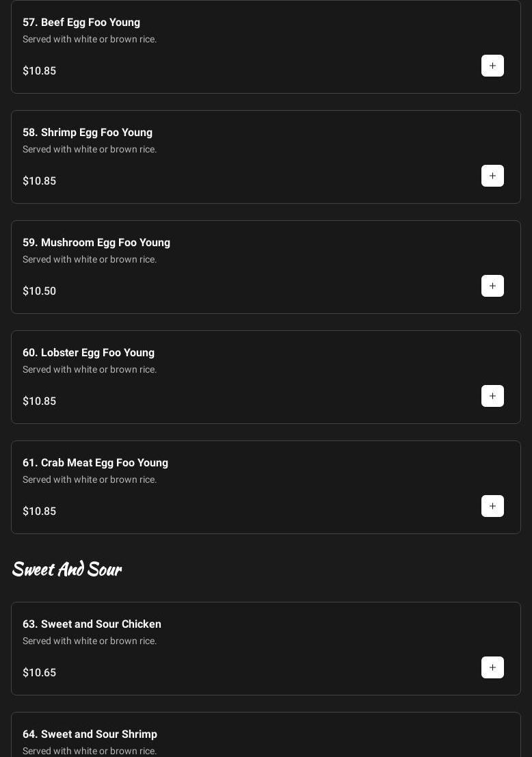532x757 pixels.
Task: Open 63. Sweet and Sour Chicken title
Action: point(92,624)
